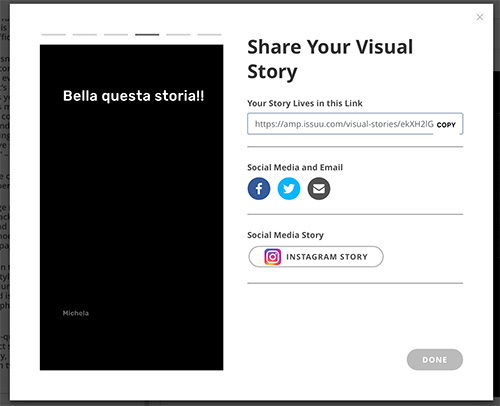The image size is (500, 406).
Task: Jump to the second story page indicator
Action: point(85,34)
